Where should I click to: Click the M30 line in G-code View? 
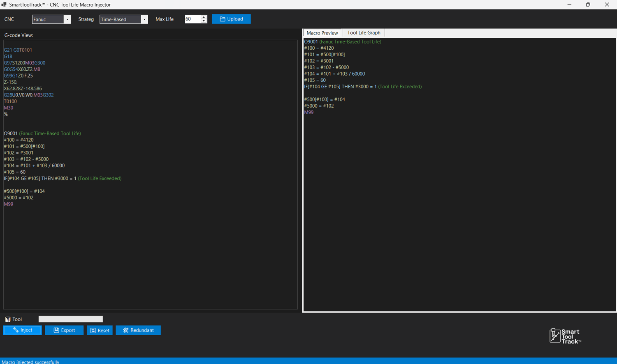pos(9,108)
